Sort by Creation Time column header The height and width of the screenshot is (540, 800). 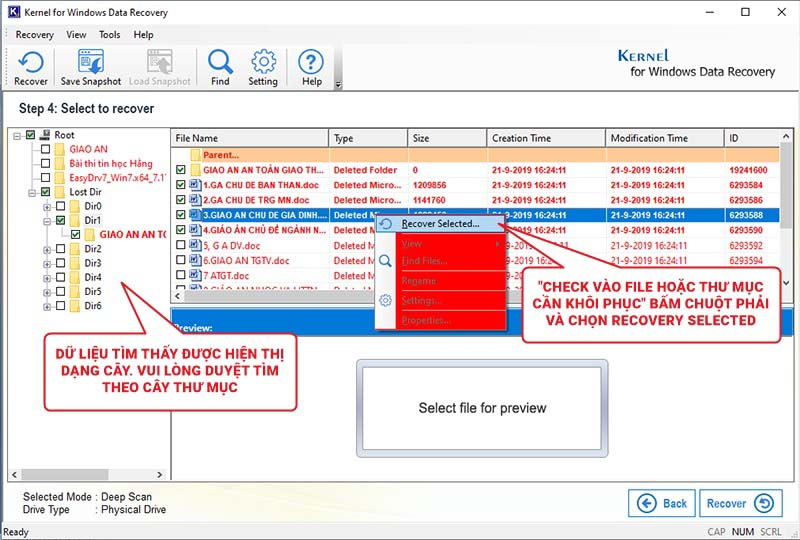pyautogui.click(x=546, y=138)
